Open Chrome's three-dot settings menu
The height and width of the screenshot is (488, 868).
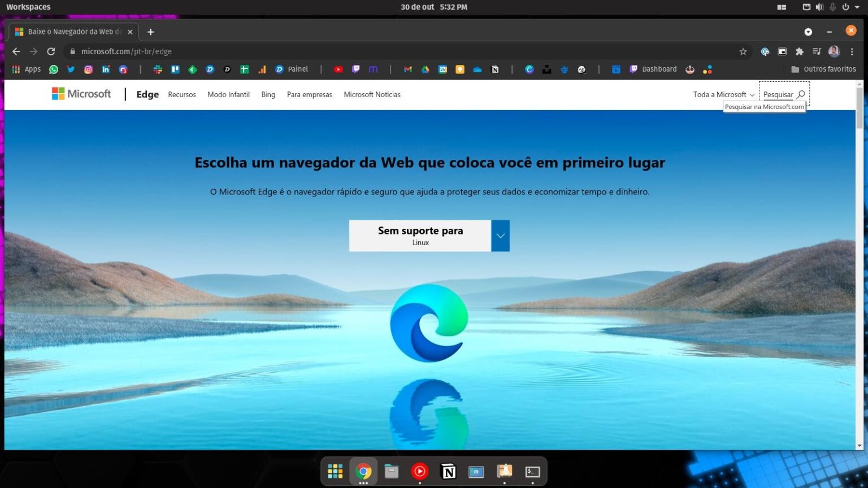853,51
